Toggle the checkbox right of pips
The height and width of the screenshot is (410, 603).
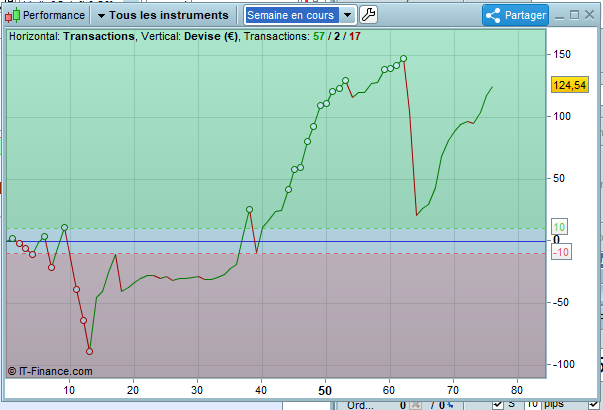coord(594,405)
